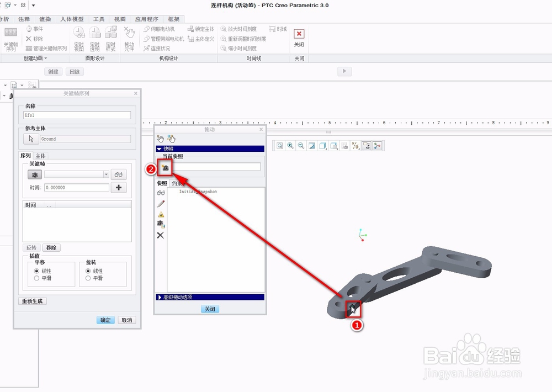
Task: Open the 渲染 ribbon tab
Action: (x=45, y=19)
